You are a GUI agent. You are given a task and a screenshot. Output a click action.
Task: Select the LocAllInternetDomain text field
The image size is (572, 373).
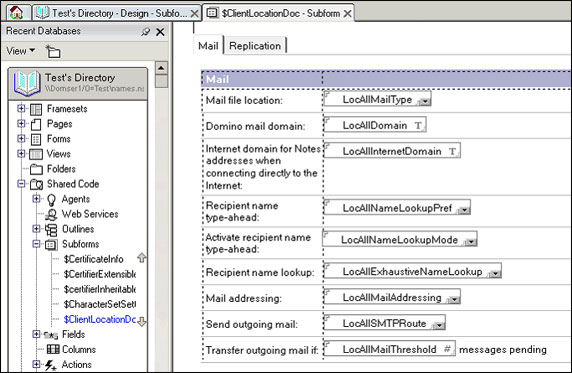coord(392,151)
